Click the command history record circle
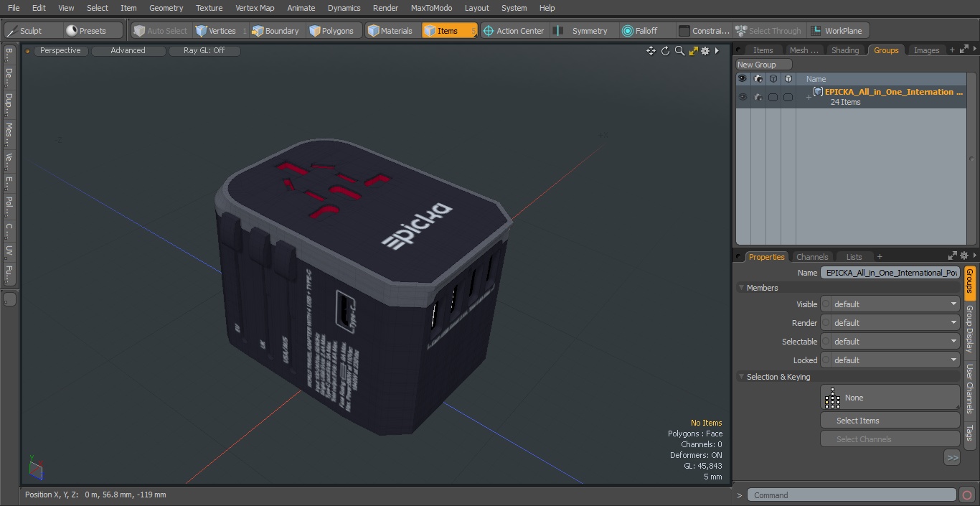This screenshot has height=506, width=980. tap(966, 495)
